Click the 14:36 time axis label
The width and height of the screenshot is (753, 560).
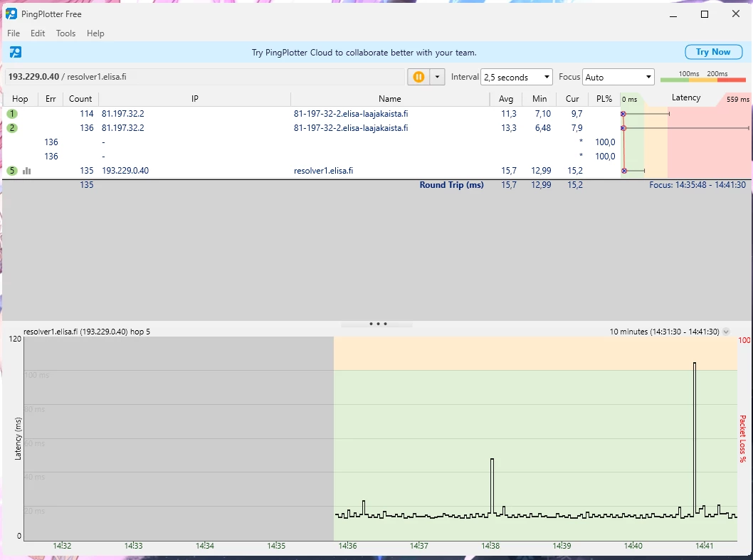tap(348, 546)
